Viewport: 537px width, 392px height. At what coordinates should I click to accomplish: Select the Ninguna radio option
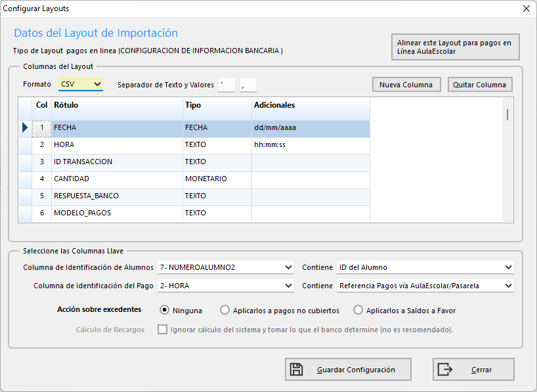click(x=165, y=310)
